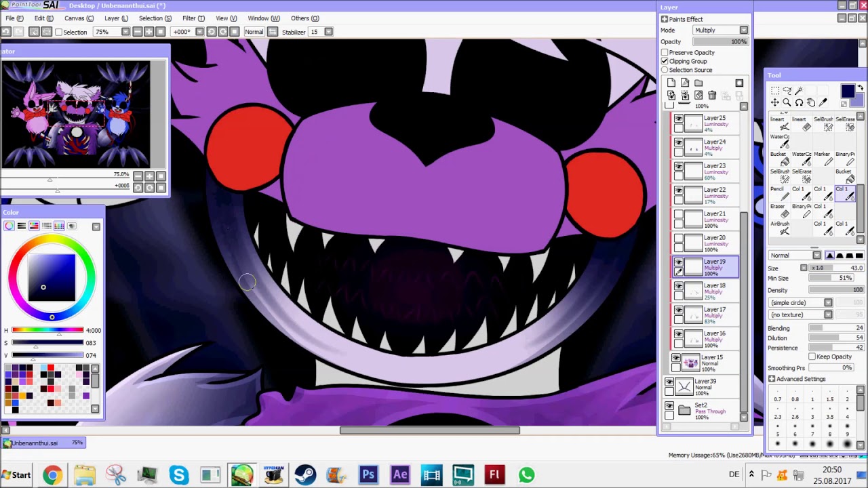Click the flip canvas horizontally icon
Image resolution: width=868 pixels, height=488 pixels.
(x=272, y=32)
